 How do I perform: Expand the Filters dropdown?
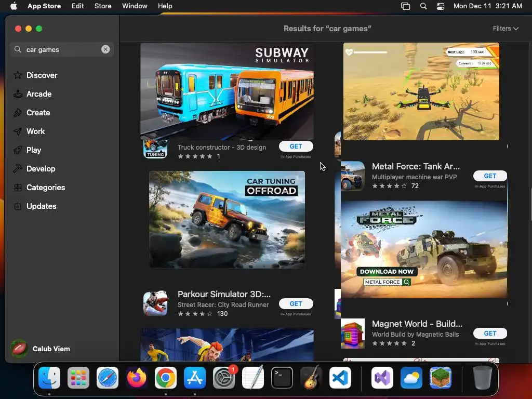[x=506, y=29]
